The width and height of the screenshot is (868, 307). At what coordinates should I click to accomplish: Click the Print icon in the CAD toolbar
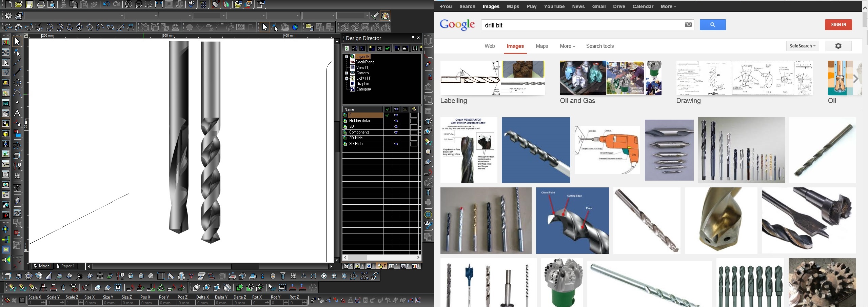point(41,4)
